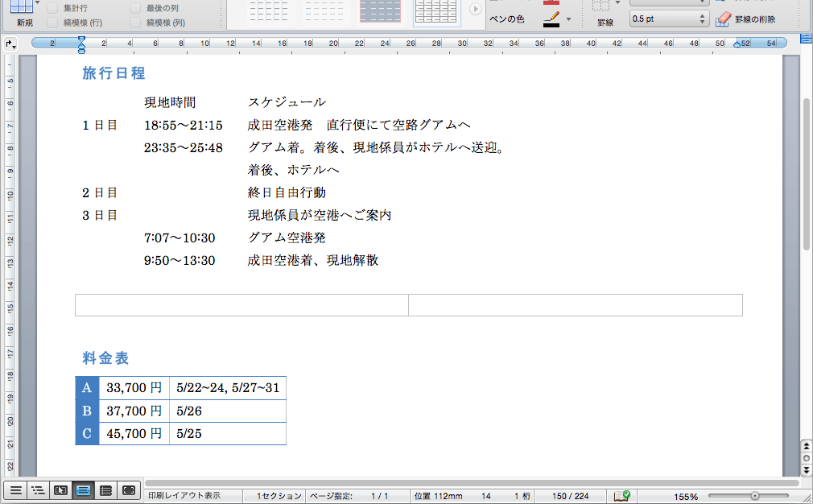Click the pen color pencil icon
The image size is (813, 504).
[551, 19]
